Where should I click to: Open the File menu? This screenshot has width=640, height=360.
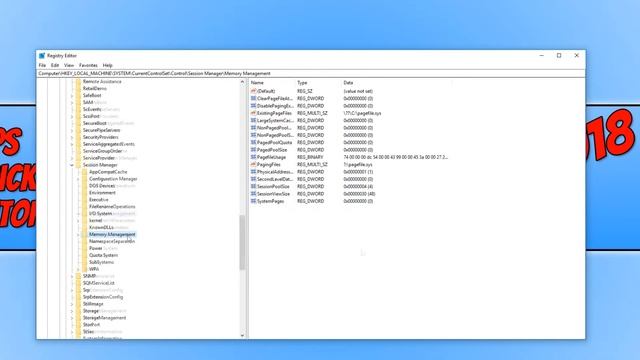tap(42, 65)
